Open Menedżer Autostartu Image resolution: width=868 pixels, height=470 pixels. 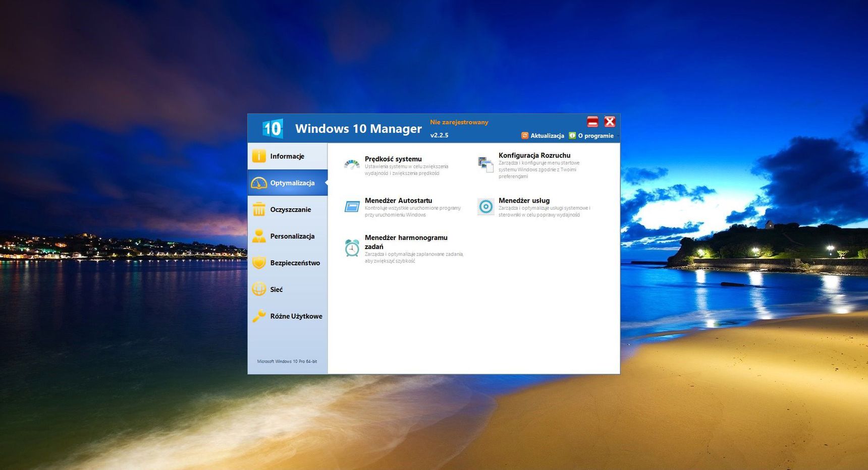[398, 200]
